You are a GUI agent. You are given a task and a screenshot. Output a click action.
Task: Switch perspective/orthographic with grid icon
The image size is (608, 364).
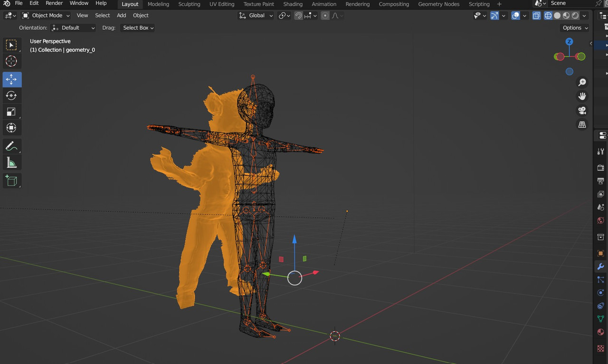pyautogui.click(x=582, y=125)
